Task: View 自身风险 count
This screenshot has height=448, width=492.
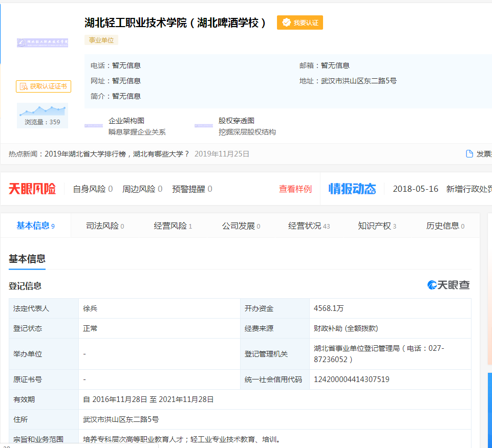Action: [x=93, y=189]
